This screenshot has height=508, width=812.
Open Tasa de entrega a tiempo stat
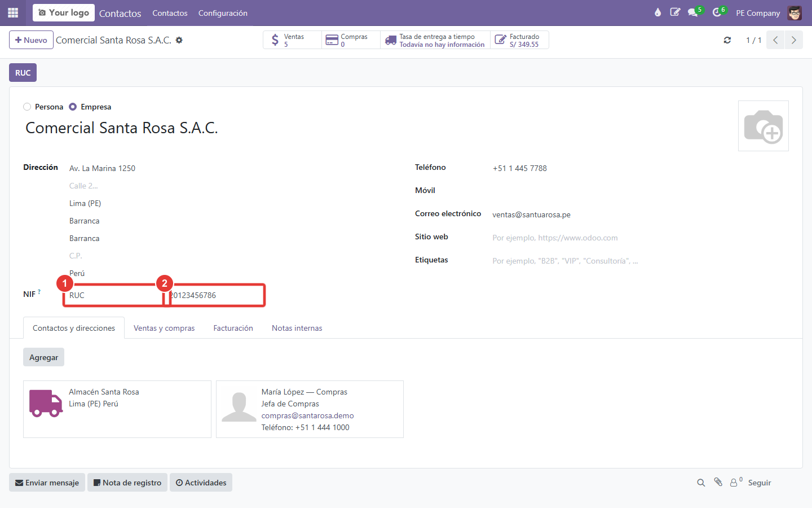435,40
